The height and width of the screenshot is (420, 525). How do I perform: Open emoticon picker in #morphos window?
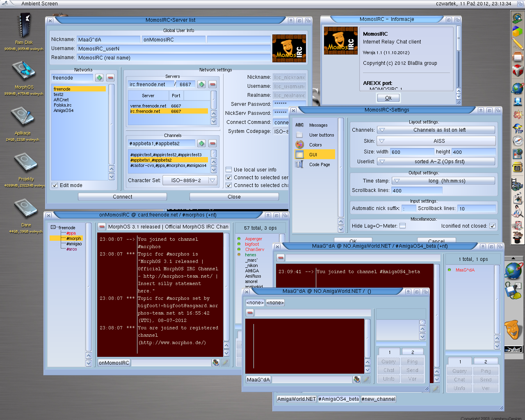click(216, 363)
